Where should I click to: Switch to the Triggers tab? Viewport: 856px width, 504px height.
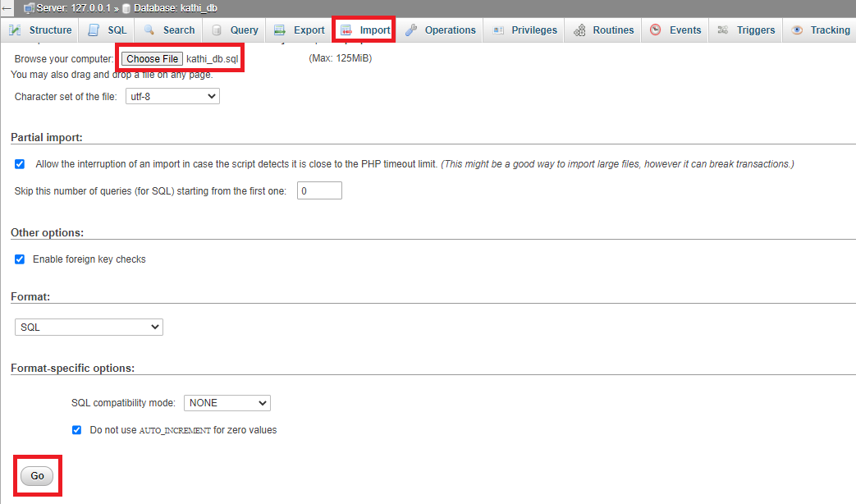(x=746, y=30)
